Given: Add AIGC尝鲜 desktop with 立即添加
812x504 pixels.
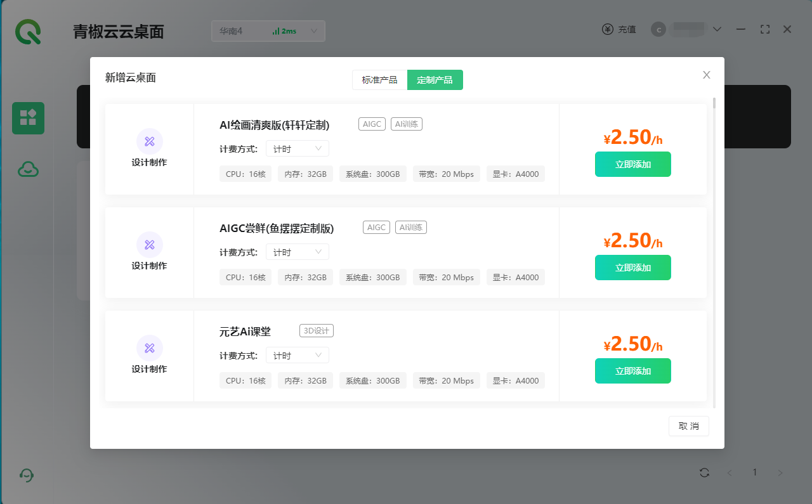Looking at the screenshot, I should (632, 268).
